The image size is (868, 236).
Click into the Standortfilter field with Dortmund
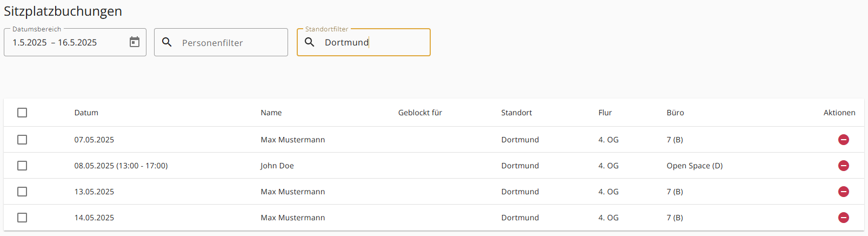(364, 42)
